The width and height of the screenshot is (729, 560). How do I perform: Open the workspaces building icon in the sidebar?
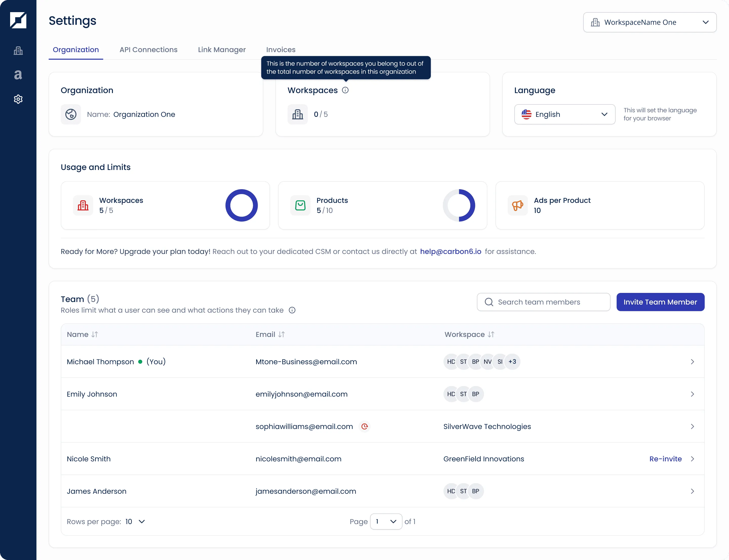18,51
